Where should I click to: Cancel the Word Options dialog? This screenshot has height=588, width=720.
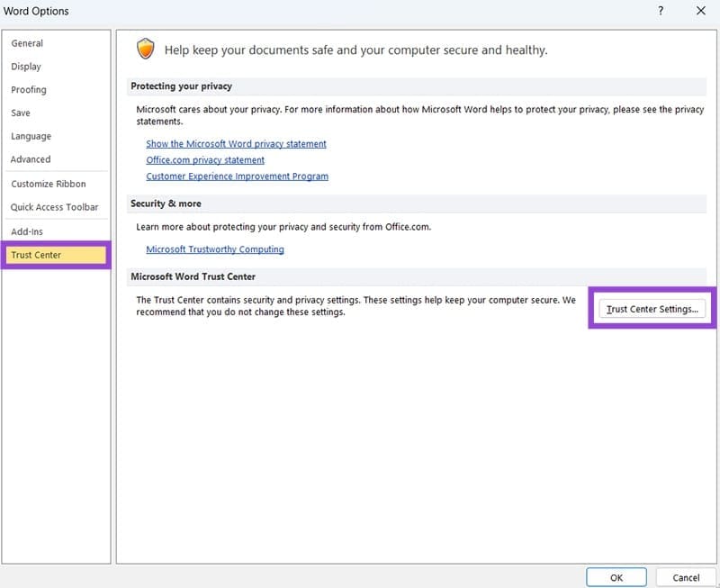[686, 577]
